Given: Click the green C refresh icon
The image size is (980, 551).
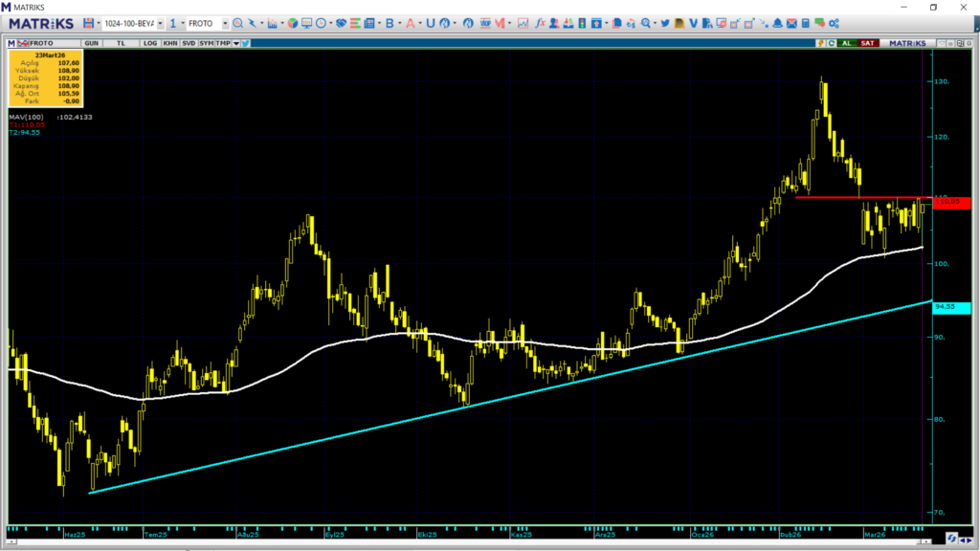Looking at the screenshot, I should pyautogui.click(x=832, y=43).
